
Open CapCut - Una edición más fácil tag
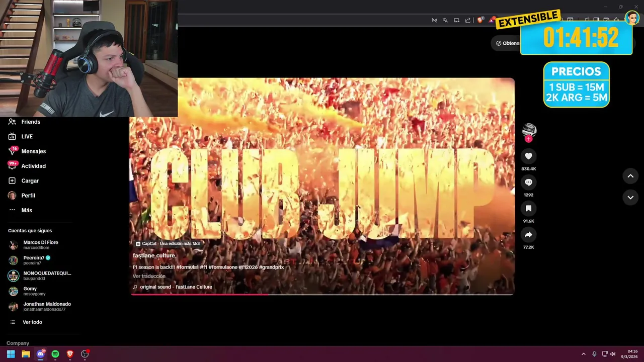point(168,243)
